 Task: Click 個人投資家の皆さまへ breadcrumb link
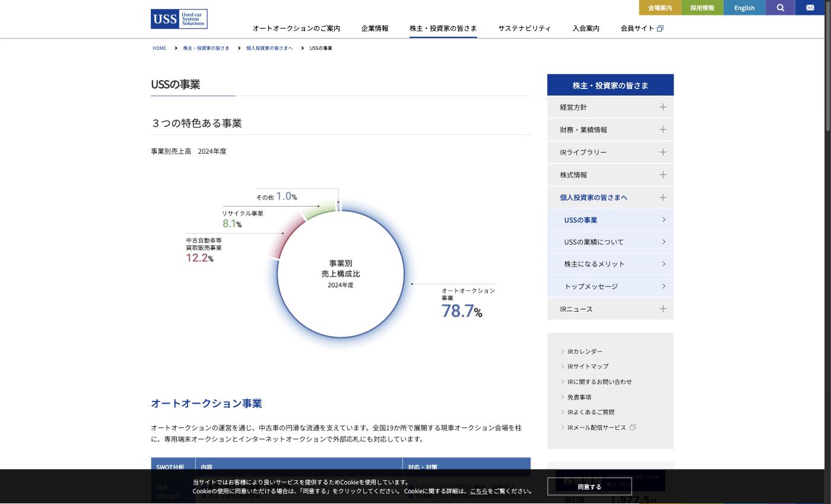[269, 48]
